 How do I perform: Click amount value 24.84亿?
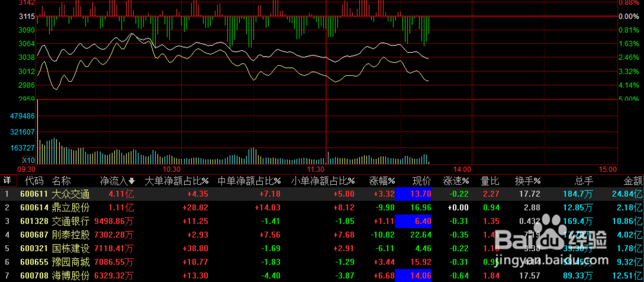pyautogui.click(x=628, y=194)
